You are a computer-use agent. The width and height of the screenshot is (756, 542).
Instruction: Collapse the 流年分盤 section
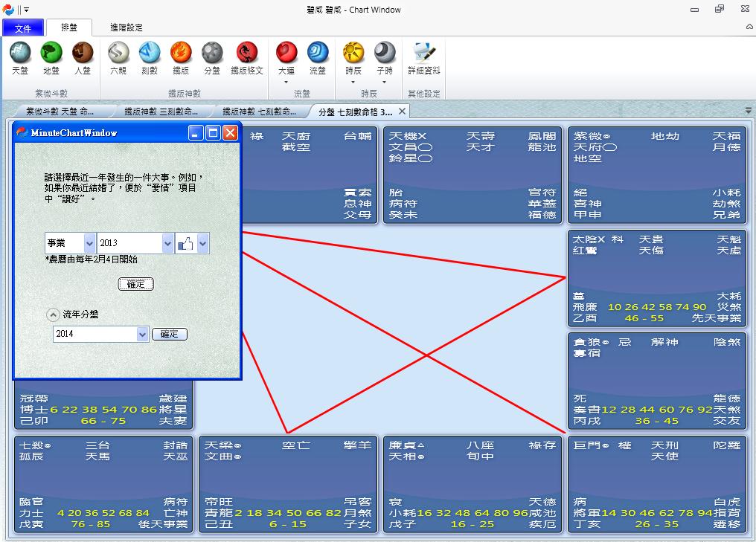coord(52,314)
